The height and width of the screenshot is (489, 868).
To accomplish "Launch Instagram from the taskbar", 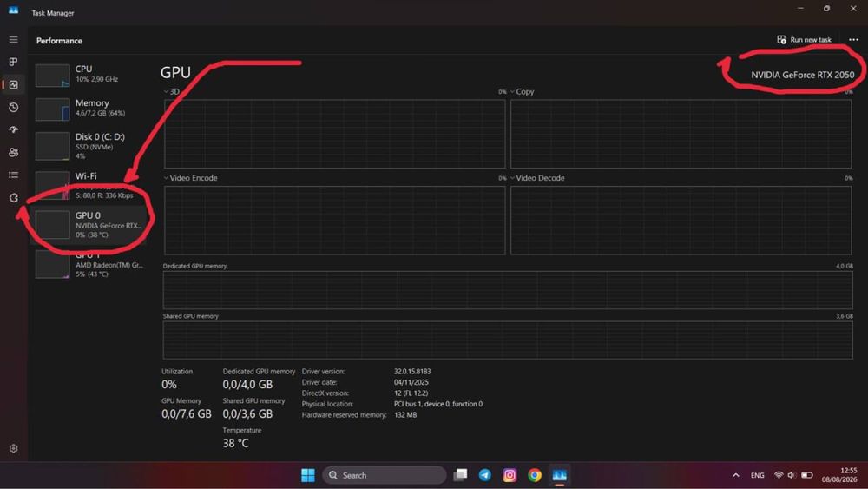I will (510, 475).
